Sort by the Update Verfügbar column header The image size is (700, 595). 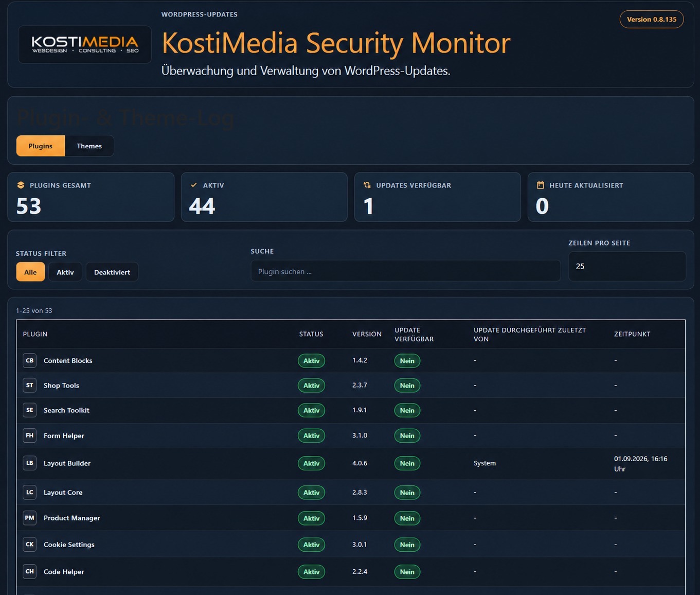[414, 335]
